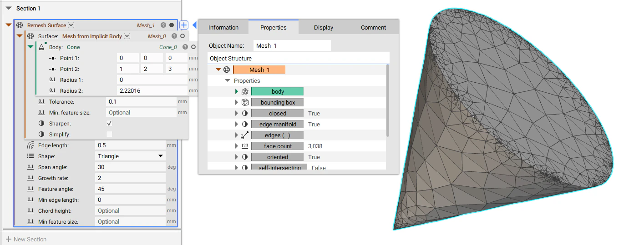This screenshot has width=644, height=245.
Task: Click the edge manifold boolean icon
Action: (x=245, y=124)
